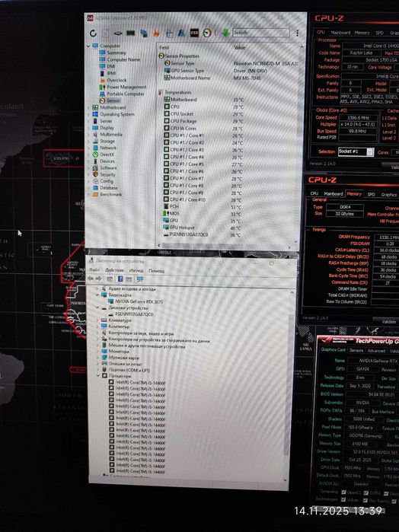Expand Клавиатури node in Device Manager

point(97,320)
